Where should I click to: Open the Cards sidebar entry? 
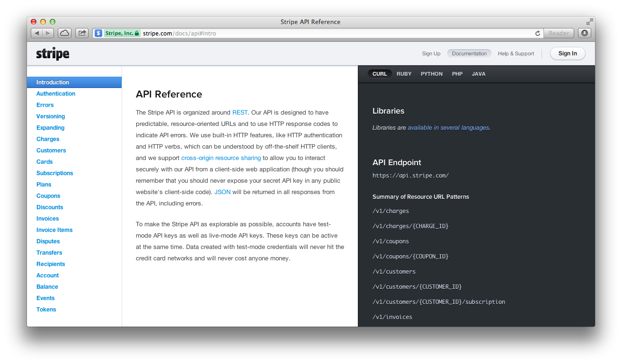coord(44,162)
